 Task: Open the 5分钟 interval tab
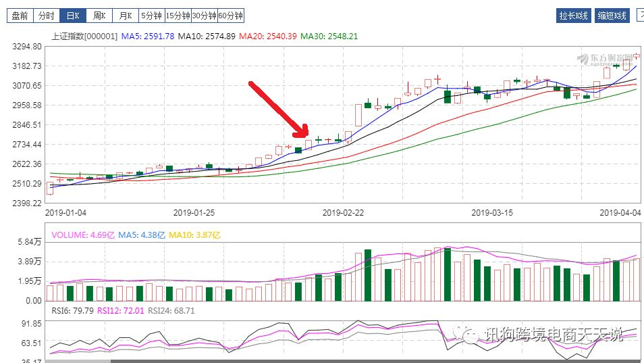(151, 15)
